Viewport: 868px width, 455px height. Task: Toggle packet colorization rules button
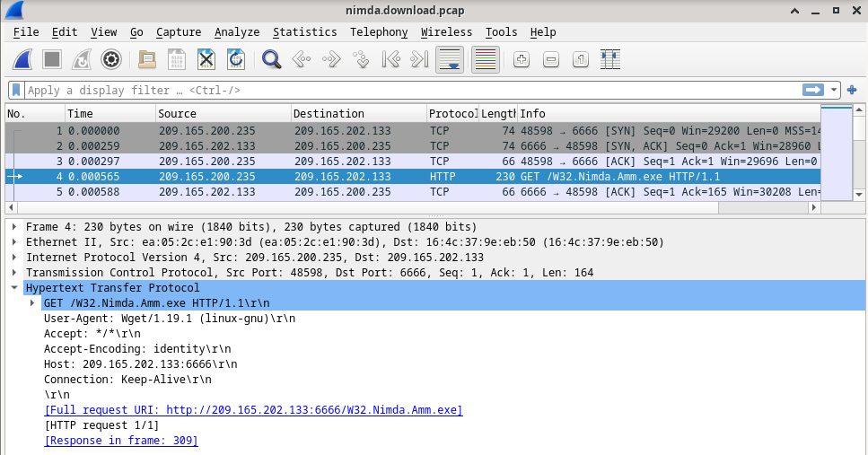[x=486, y=59]
